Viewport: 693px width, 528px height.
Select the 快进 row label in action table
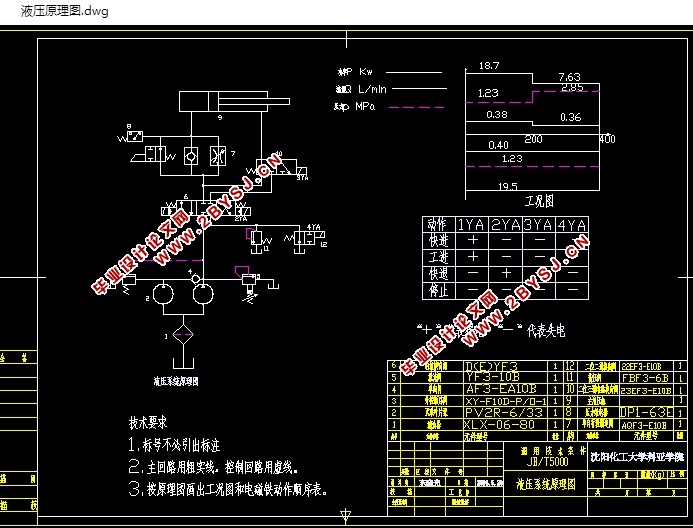(x=438, y=240)
